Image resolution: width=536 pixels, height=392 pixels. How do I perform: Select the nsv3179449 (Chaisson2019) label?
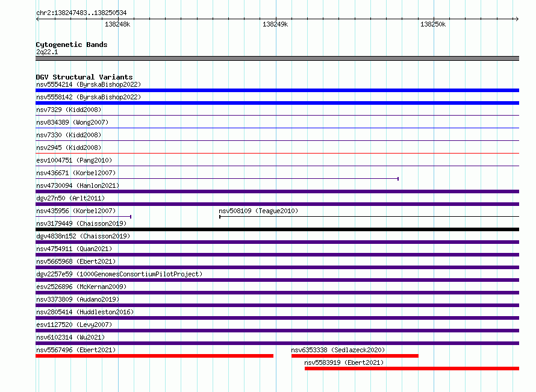81,223
